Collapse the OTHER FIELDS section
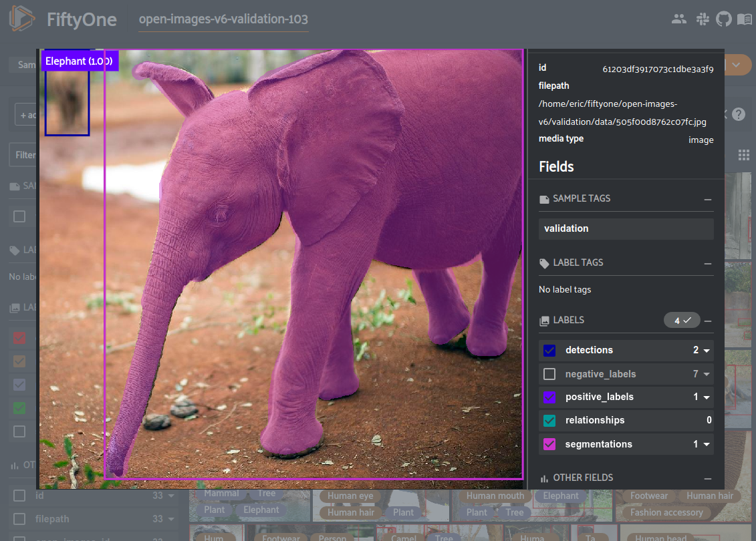 click(709, 477)
